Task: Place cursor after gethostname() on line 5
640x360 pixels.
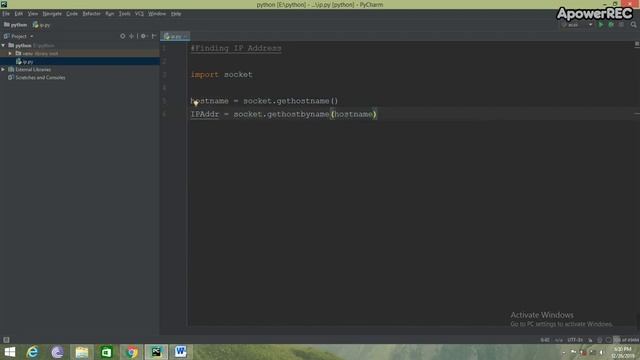Action: coord(338,101)
